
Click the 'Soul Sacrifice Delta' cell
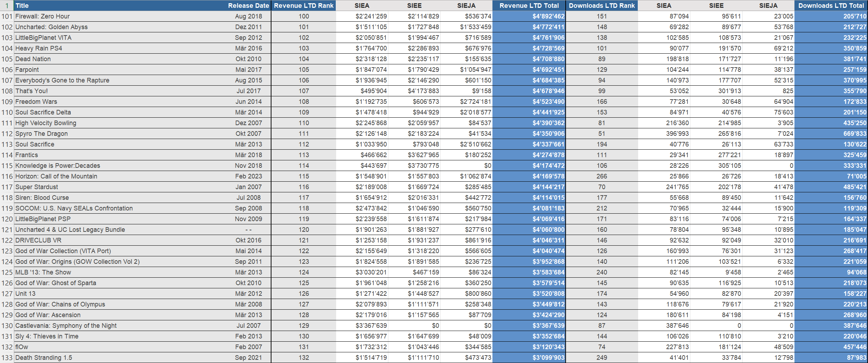[120, 112]
